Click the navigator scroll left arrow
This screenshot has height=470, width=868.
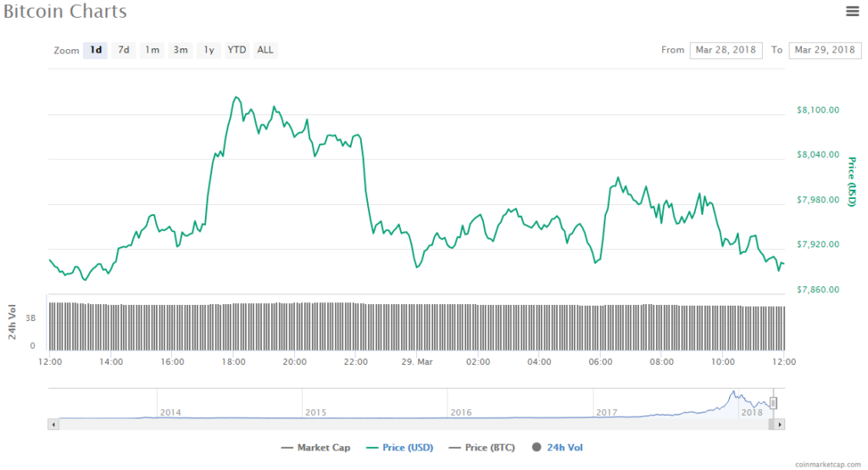click(x=53, y=424)
